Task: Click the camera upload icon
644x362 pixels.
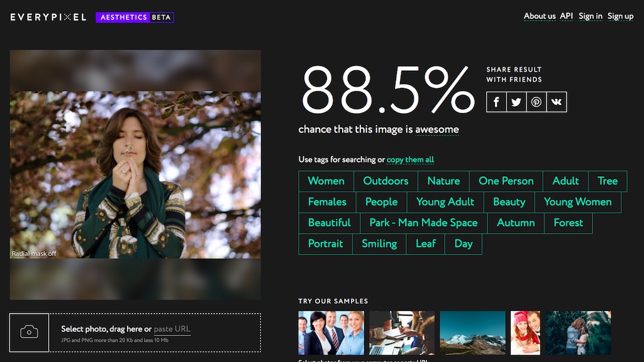Action: click(x=29, y=332)
